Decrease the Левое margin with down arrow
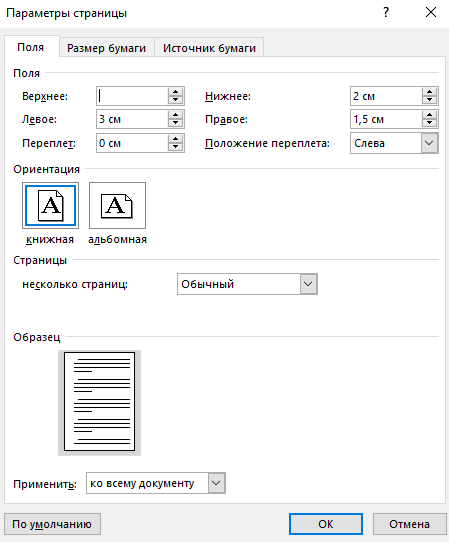Screen dimensions: 449x542 click(175, 123)
